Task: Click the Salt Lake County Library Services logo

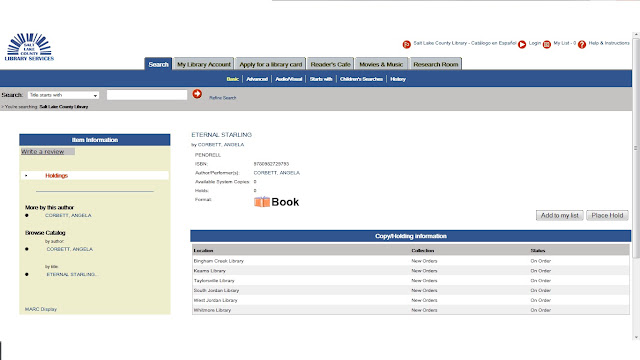Action: pyautogui.click(x=29, y=47)
